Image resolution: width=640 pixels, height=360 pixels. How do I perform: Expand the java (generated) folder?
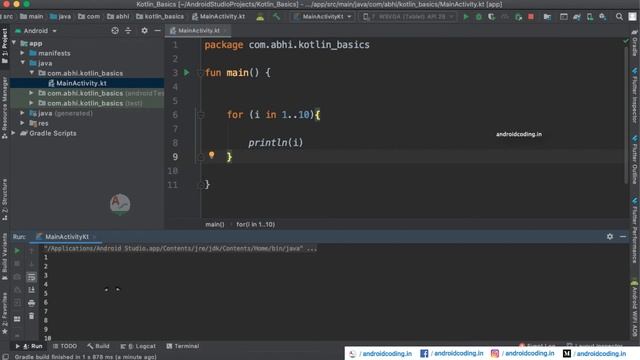click(22, 113)
